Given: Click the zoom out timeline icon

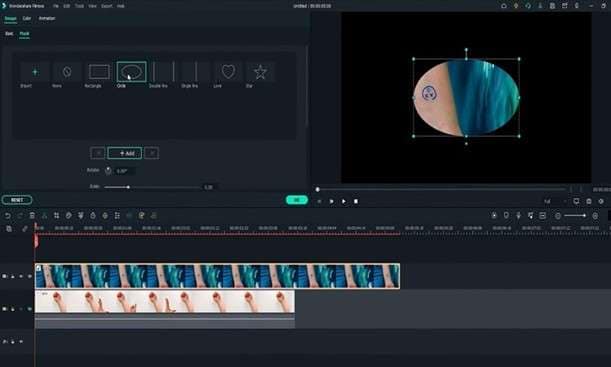Looking at the screenshot, I should coord(558,215).
